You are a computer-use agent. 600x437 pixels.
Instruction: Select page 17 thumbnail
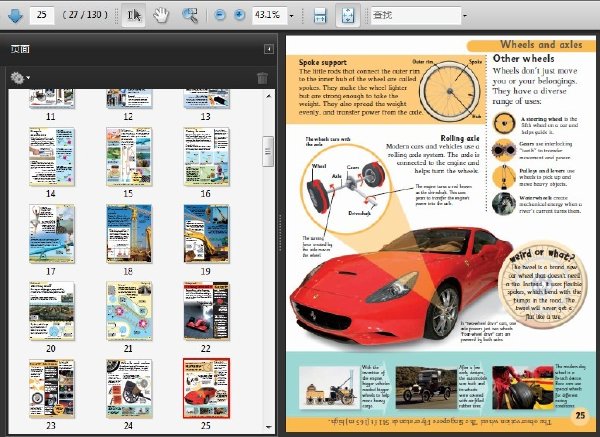point(52,233)
